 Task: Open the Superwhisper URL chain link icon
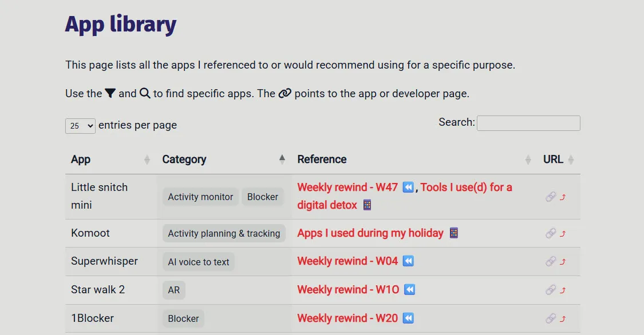click(x=551, y=261)
